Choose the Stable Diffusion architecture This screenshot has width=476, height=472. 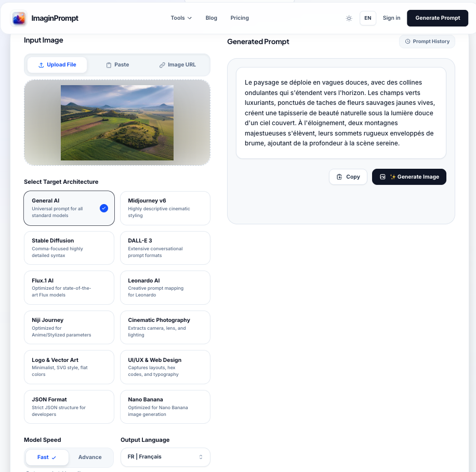point(69,248)
